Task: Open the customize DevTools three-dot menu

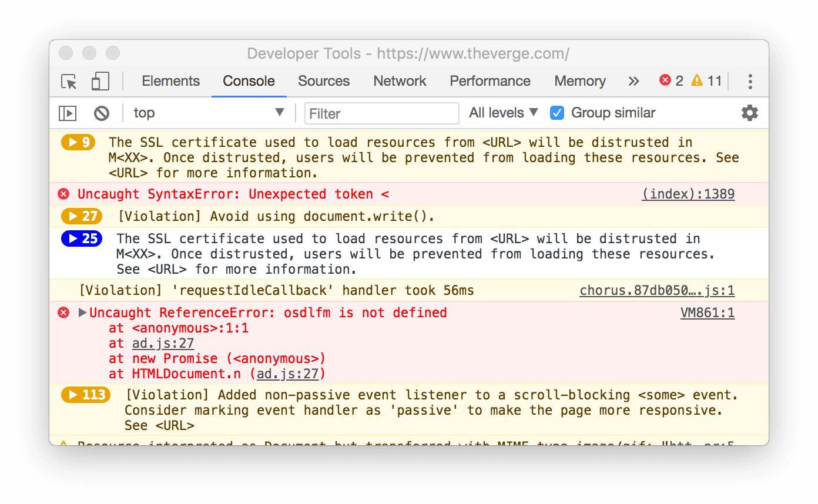Action: (x=750, y=82)
